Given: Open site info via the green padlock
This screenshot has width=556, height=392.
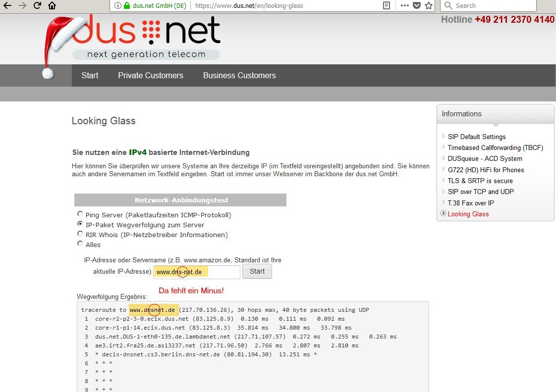Looking at the screenshot, I should [126, 6].
